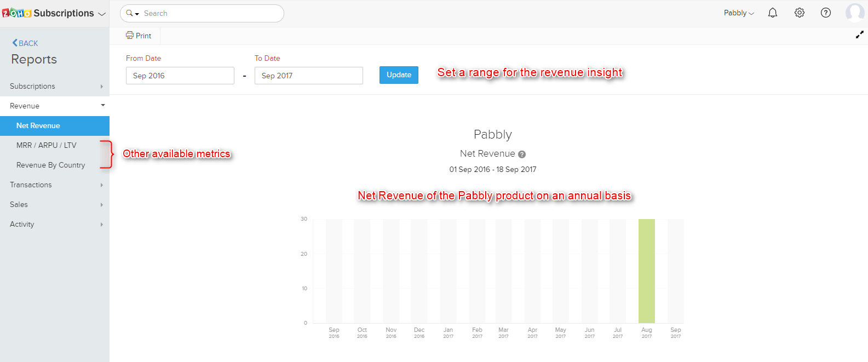Click the Reports heading in sidebar
868x362 pixels.
tap(34, 59)
